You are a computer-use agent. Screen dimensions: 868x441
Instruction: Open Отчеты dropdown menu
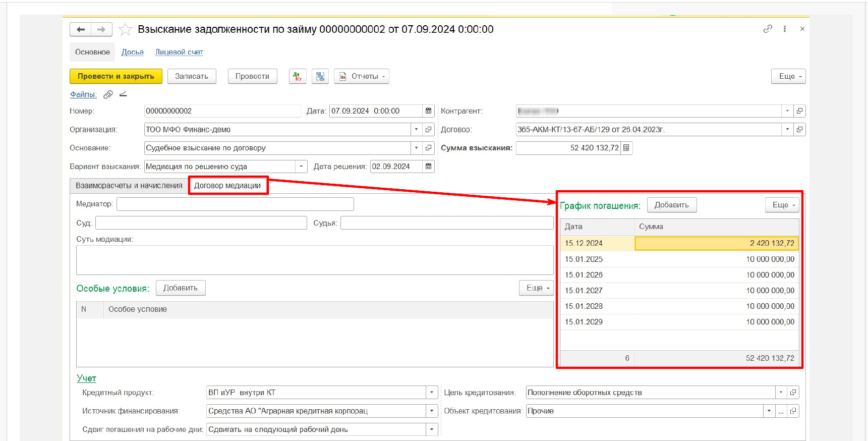362,76
